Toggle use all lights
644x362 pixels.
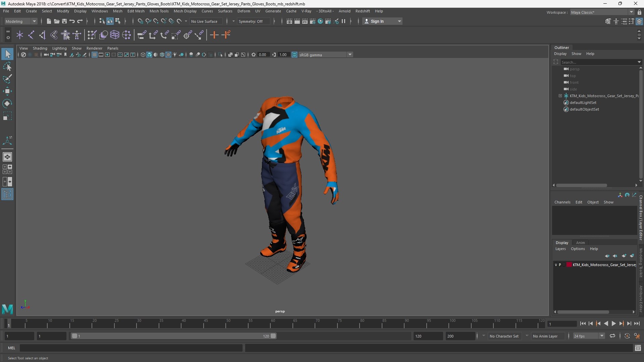tap(175, 55)
